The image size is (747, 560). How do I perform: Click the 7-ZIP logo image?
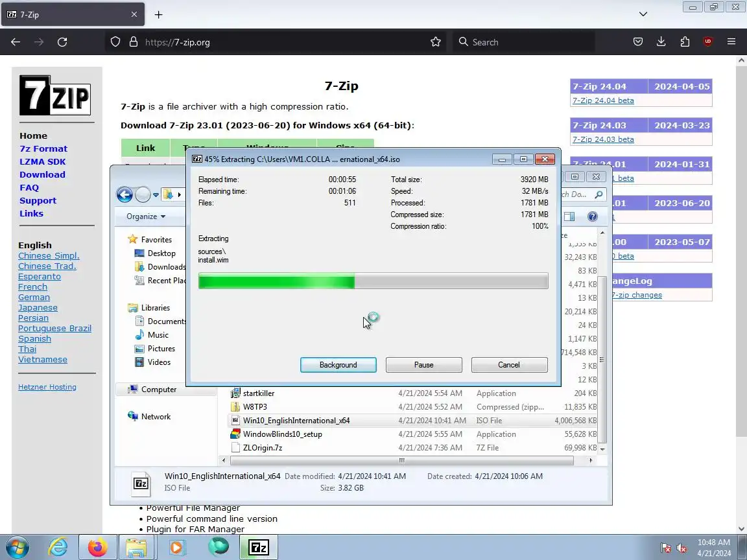click(x=55, y=95)
